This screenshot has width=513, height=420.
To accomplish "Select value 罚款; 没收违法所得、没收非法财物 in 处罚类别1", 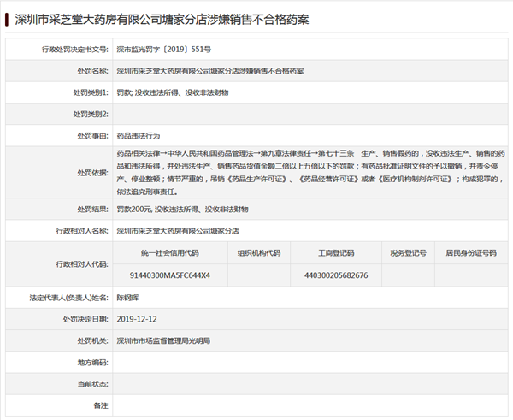I will click(173, 92).
